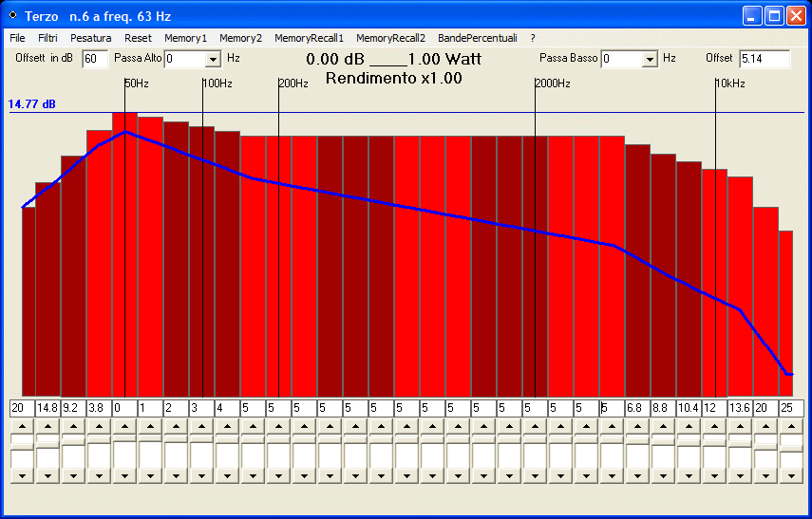Screen dimensions: 812x519
Task: Maximize the Terzo window
Action: pyautogui.click(x=774, y=16)
